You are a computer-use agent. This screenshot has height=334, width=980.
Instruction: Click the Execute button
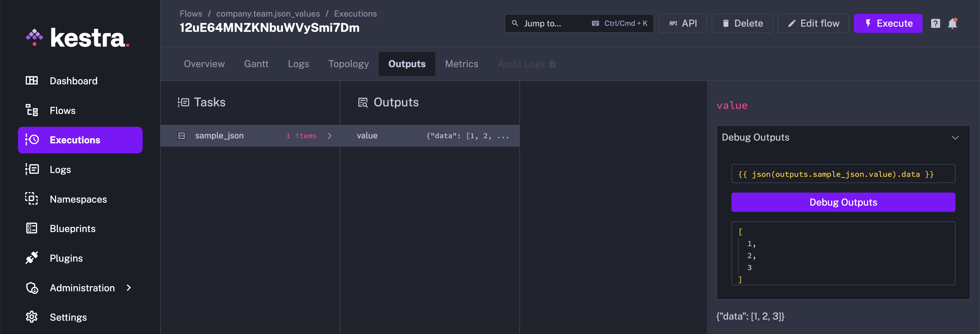888,23
